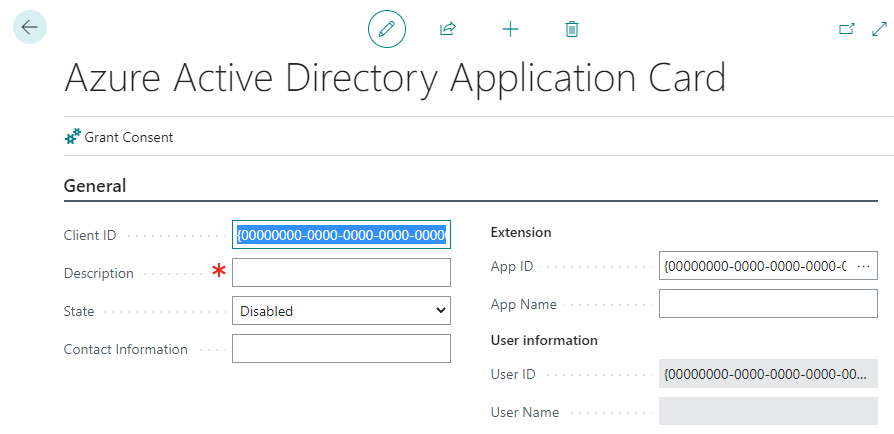Go back using the left arrow button
This screenshot has height=434, width=894.
pyautogui.click(x=29, y=28)
